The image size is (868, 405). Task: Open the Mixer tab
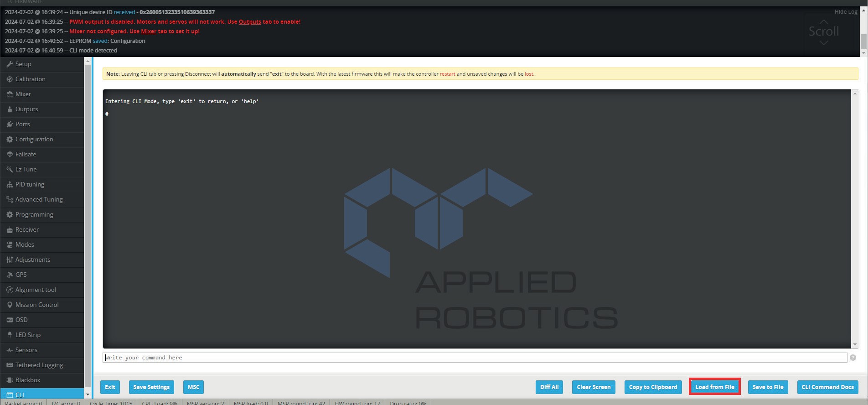click(23, 94)
